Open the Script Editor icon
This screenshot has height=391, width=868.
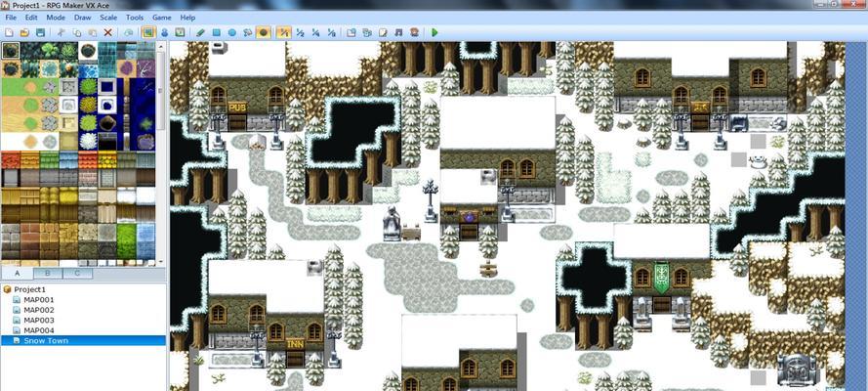point(383,32)
